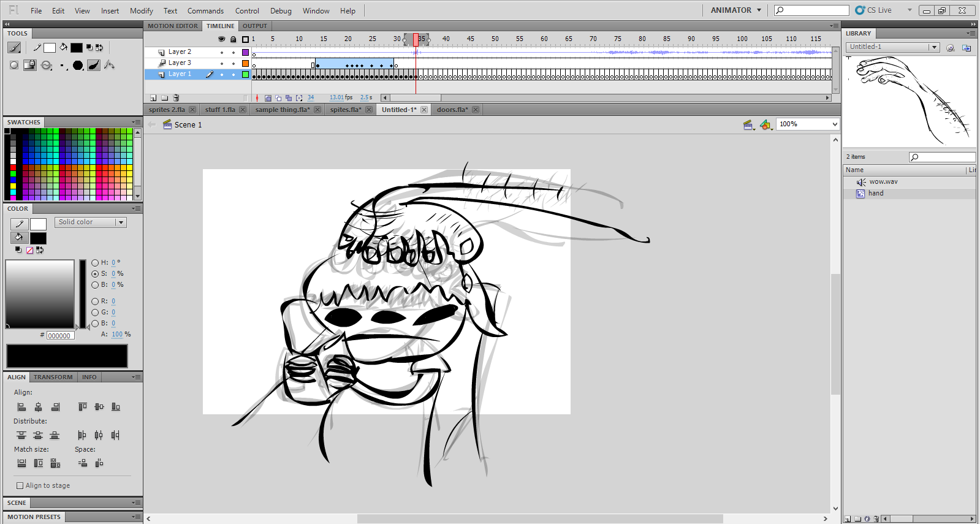Screen dimensions: 980x524
Task: Switch to Transform panel tab
Action: pyautogui.click(x=53, y=378)
